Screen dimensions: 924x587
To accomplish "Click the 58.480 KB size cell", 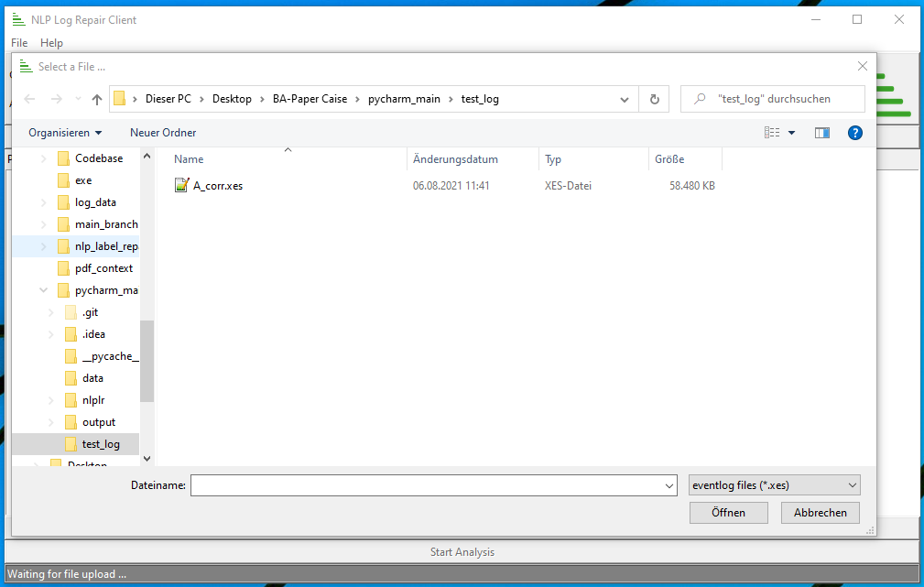I will 691,186.
